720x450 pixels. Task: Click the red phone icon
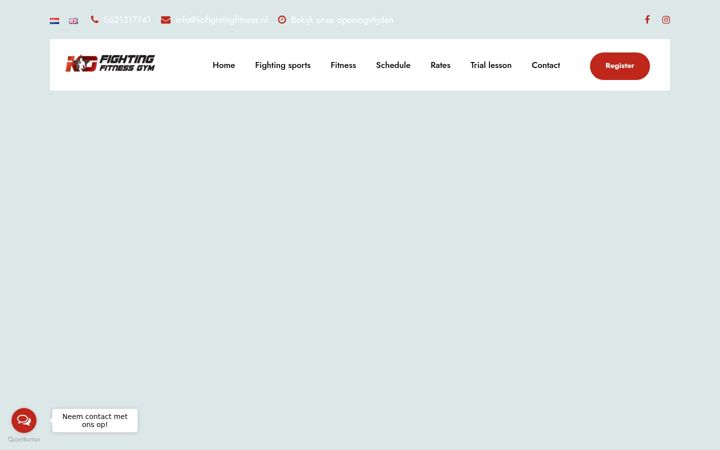[x=95, y=19]
